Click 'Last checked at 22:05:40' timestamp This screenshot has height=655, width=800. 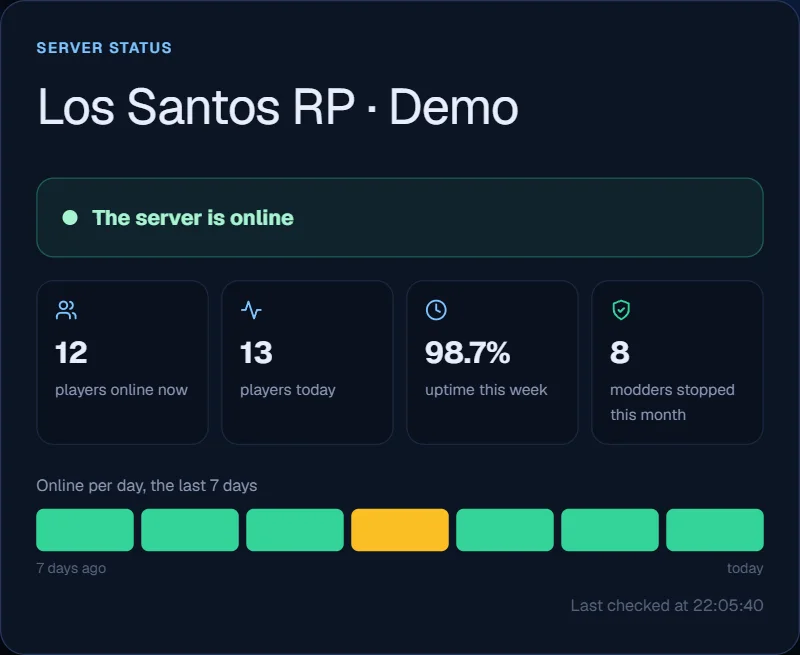667,606
